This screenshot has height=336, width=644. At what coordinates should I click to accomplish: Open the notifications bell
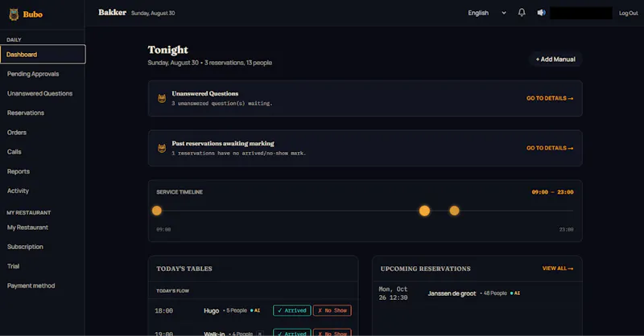point(522,13)
